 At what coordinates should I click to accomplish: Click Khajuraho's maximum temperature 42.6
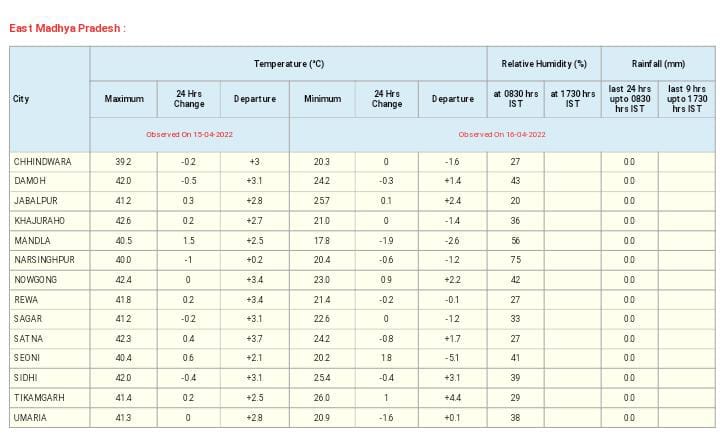click(x=124, y=220)
